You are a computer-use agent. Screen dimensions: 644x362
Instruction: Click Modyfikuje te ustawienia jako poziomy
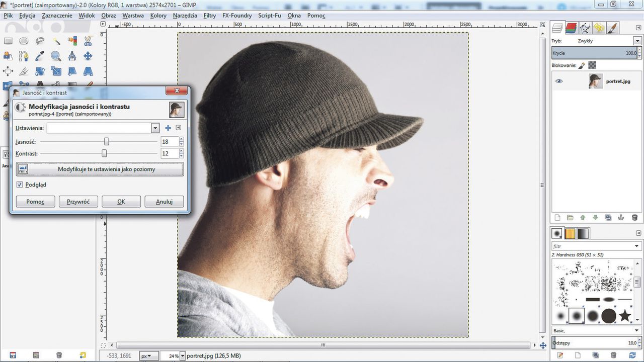(x=100, y=169)
